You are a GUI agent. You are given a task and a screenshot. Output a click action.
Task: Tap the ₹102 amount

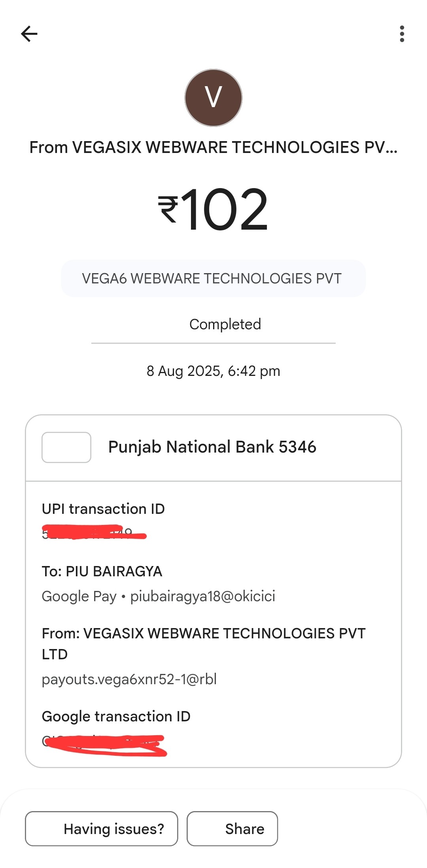click(x=213, y=209)
